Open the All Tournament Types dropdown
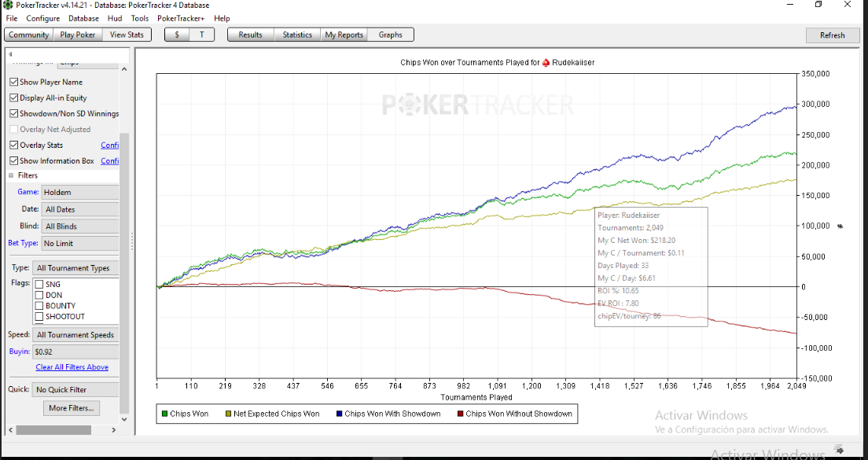868x460 pixels. 75,268
